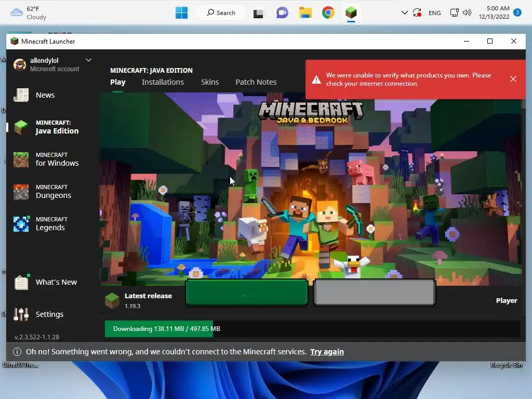This screenshot has width=532, height=399.
Task: Switch to the Installations tab
Action: [163, 82]
